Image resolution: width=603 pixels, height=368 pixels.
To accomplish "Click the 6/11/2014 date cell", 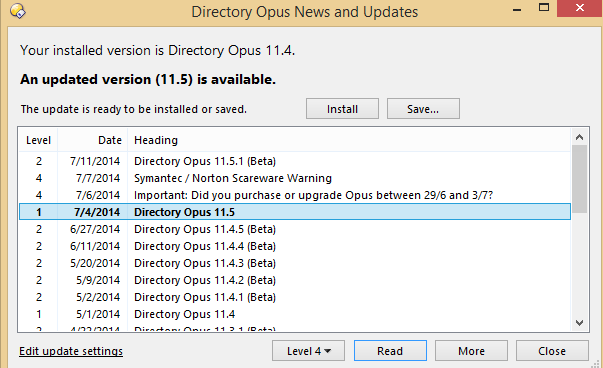I will coord(95,246).
